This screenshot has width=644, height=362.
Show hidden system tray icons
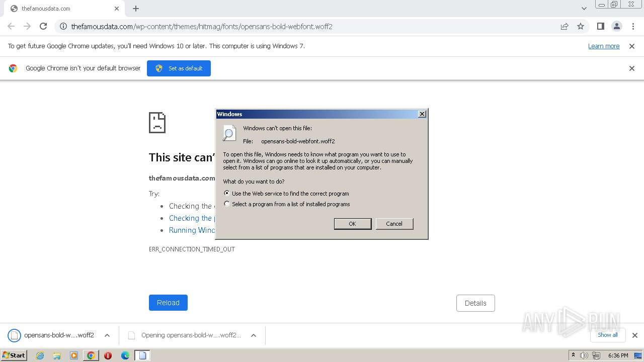pyautogui.click(x=573, y=355)
